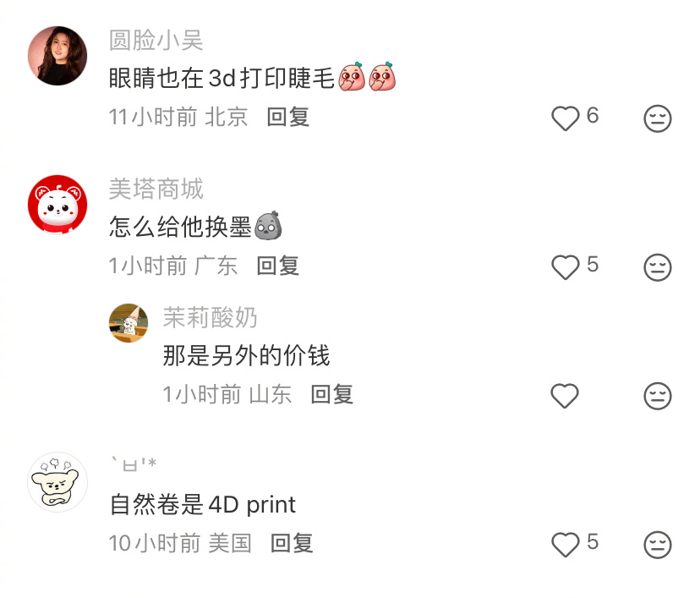Open the angry bear avatar profile
Viewport: 700px width, 598px height.
pos(57,482)
